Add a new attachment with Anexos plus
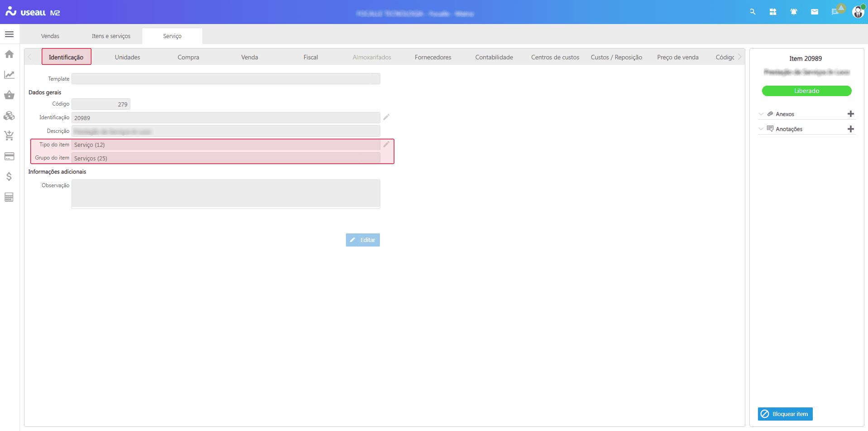This screenshot has width=868, height=431. coord(850,114)
